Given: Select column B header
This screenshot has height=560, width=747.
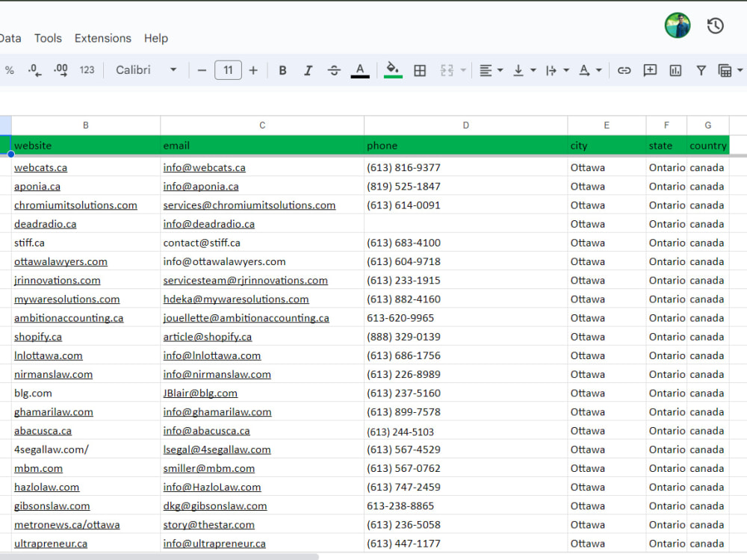Looking at the screenshot, I should click(x=86, y=125).
